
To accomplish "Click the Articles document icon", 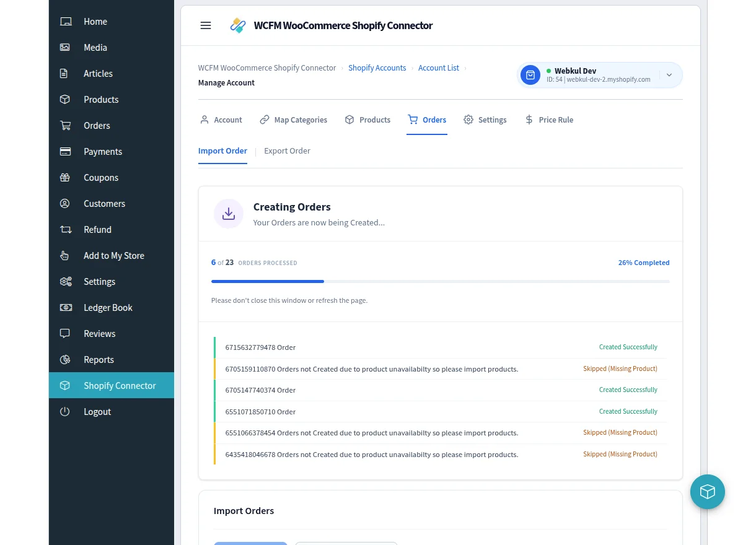I will point(65,74).
